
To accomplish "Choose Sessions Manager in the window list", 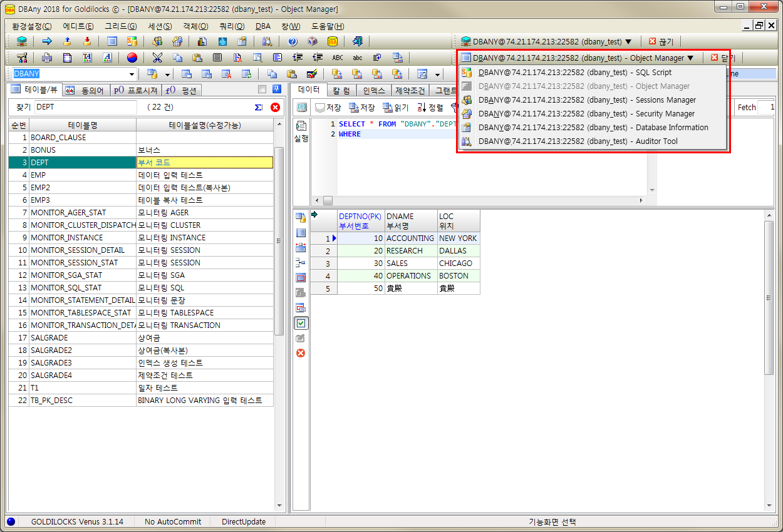I will pyautogui.click(x=593, y=100).
